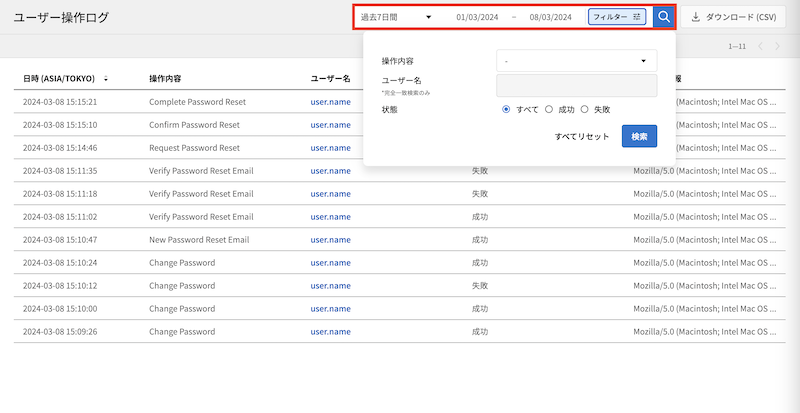This screenshot has width=800, height=413.
Task: Click the 操作内容 column header
Action: (165, 79)
